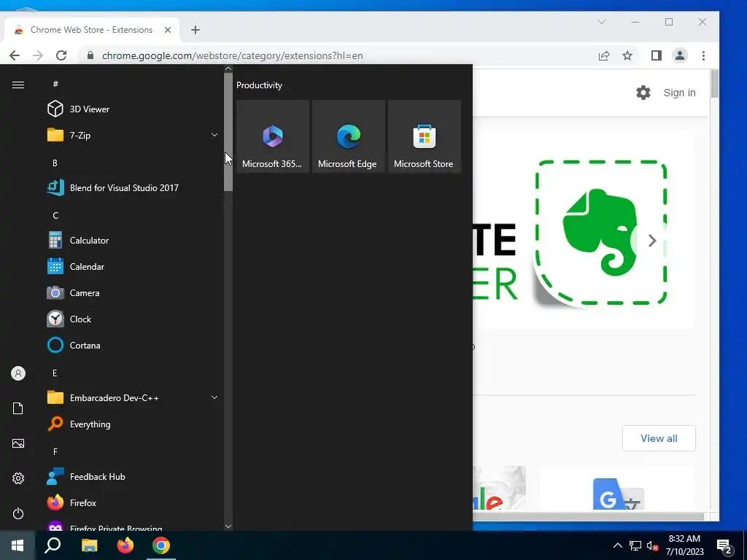Open the muted volume tray icon

(652, 545)
